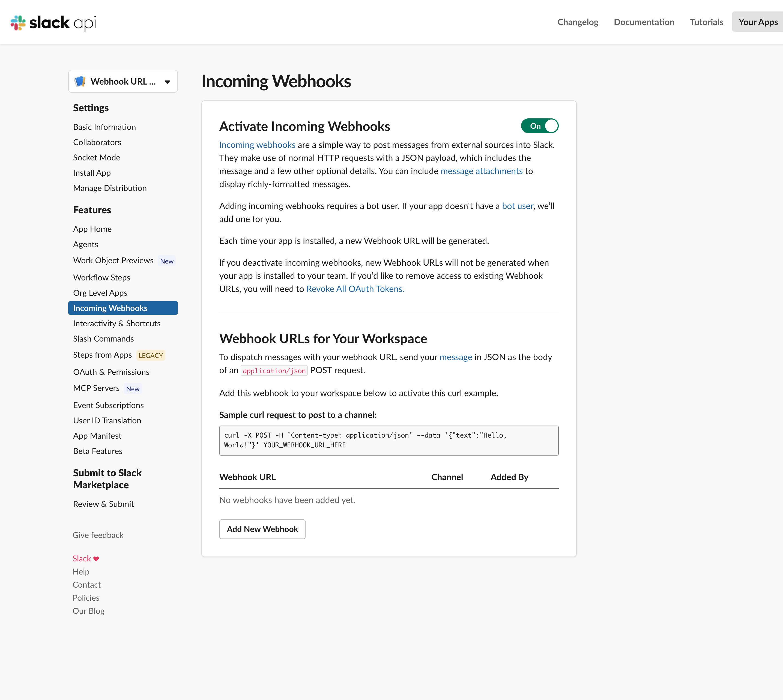The image size is (783, 700).
Task: Open Manage Distribution page
Action: pyautogui.click(x=110, y=188)
